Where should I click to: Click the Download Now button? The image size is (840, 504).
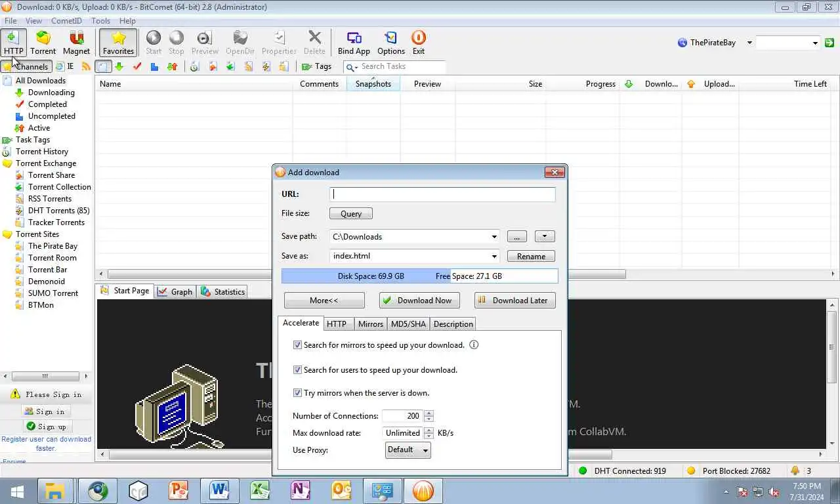coord(419,301)
